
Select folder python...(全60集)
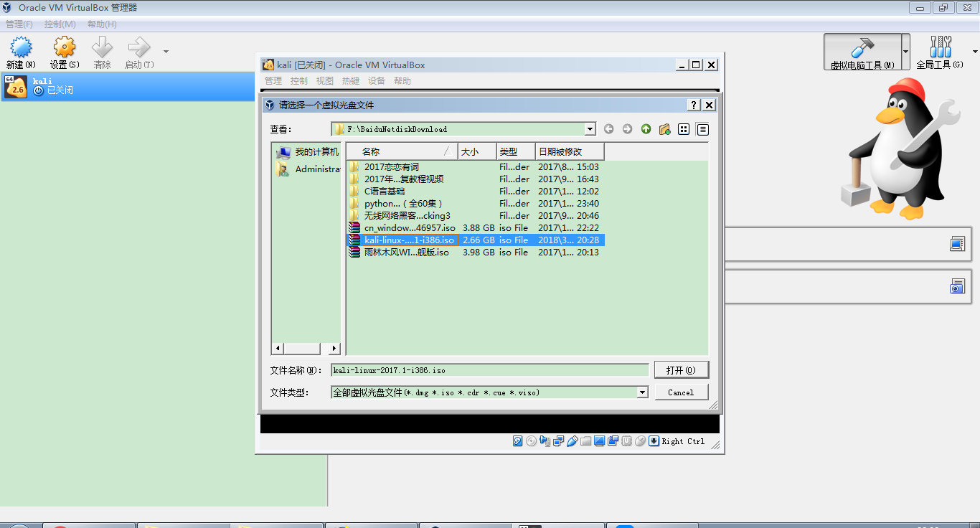pyautogui.click(x=403, y=204)
